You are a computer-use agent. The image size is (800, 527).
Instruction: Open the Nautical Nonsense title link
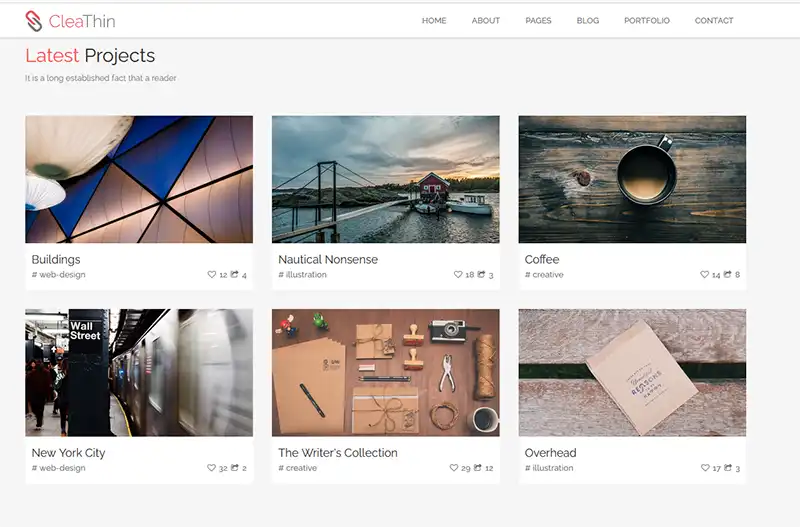pos(328,259)
